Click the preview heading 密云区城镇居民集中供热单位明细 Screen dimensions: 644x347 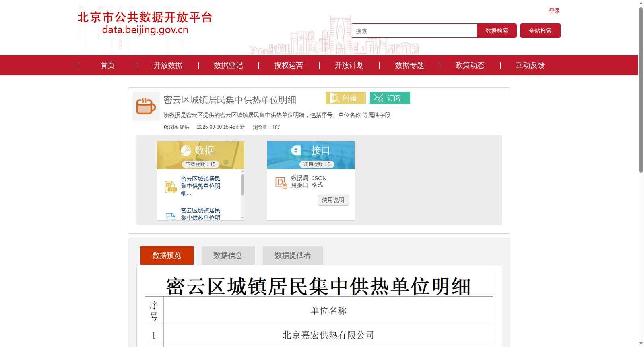tap(318, 287)
